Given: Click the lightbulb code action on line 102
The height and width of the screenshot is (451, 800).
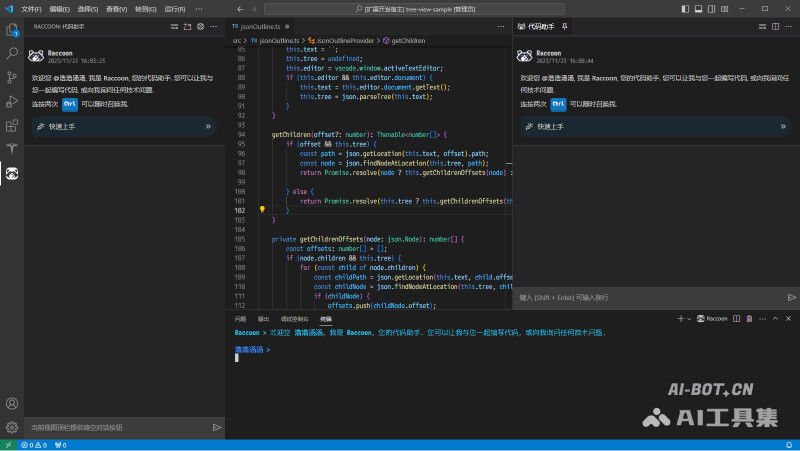Looking at the screenshot, I should coord(262,210).
